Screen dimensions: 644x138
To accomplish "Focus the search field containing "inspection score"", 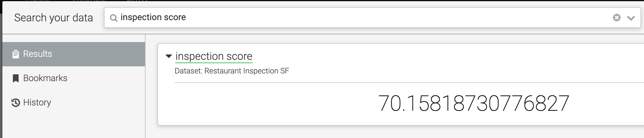I will [x=356, y=17].
